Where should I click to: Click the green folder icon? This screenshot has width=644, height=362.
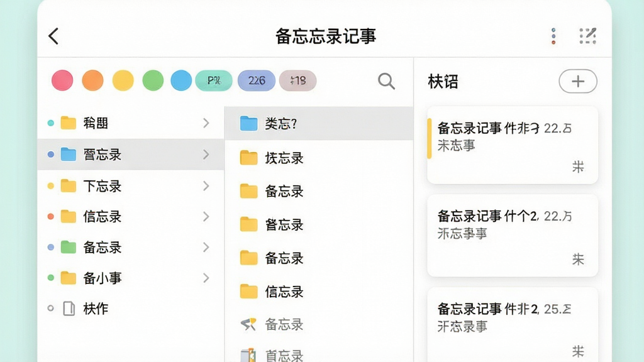pyautogui.click(x=68, y=247)
